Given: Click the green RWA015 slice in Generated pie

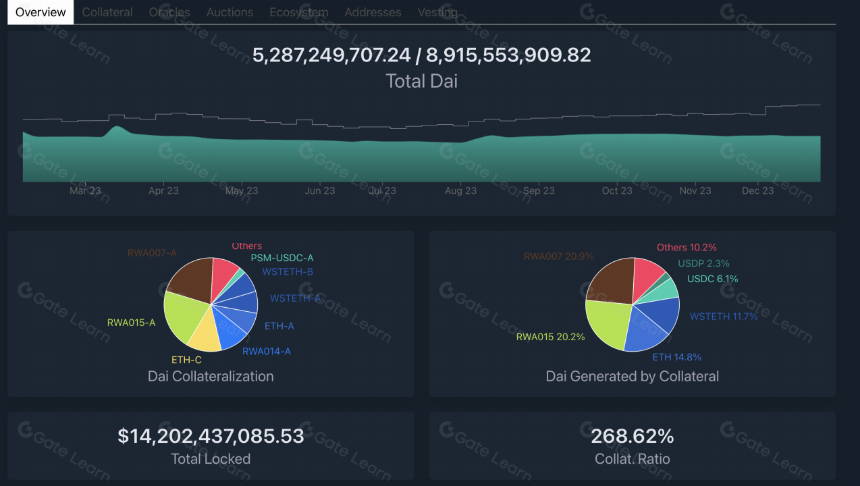Looking at the screenshot, I should (x=607, y=324).
